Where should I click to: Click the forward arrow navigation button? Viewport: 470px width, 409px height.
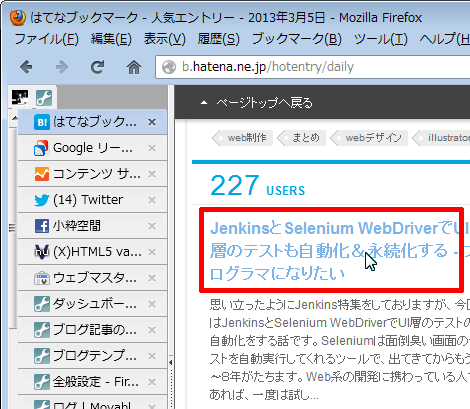62,67
